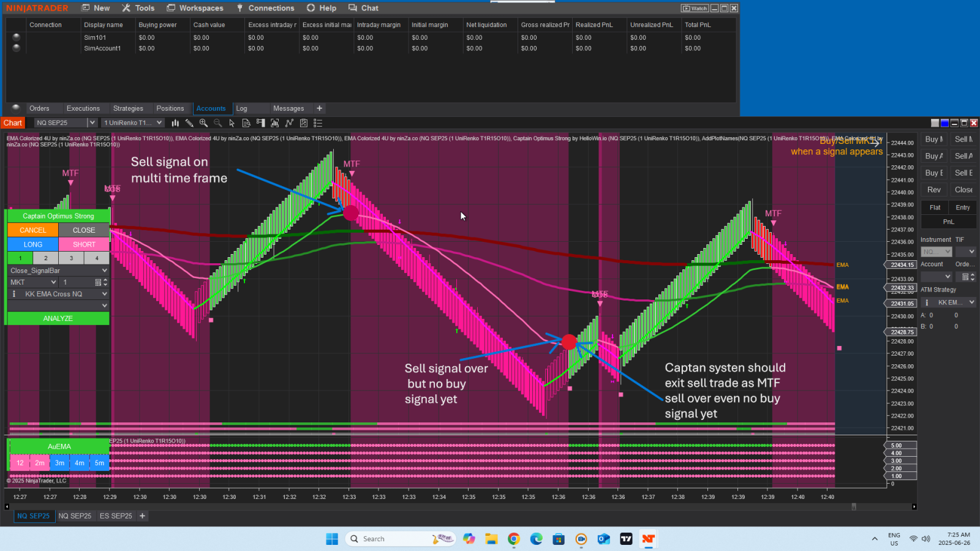Toggle the 2m timeframe in AuEMA panel
Screen dimensions: 980x551
pyautogui.click(x=40, y=463)
